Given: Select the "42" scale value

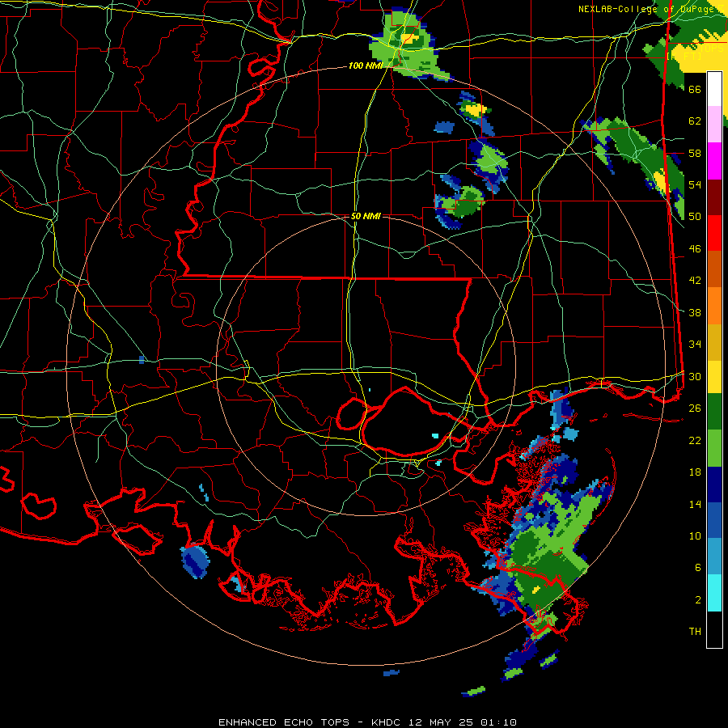Looking at the screenshot, I should tap(695, 281).
